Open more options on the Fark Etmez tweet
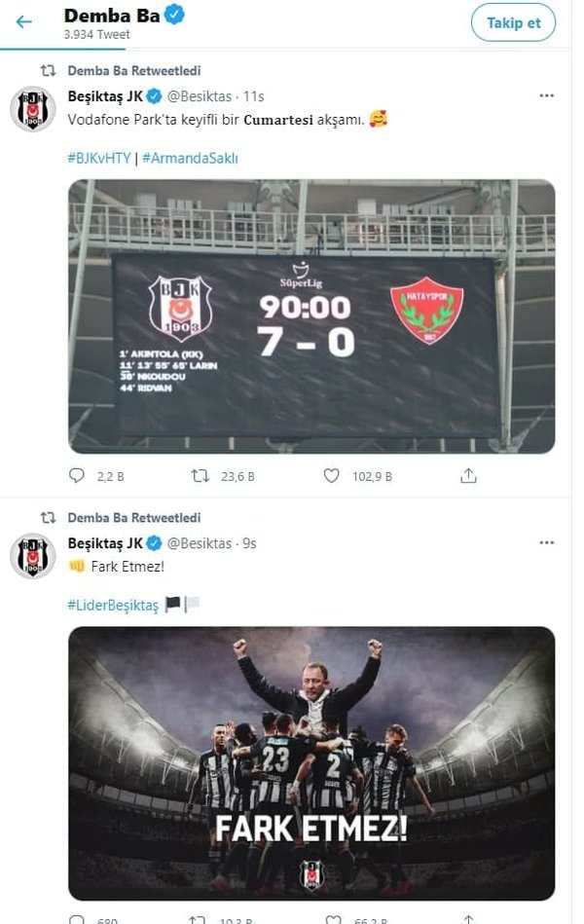Viewport: 584px width, 924px height. 546,542
